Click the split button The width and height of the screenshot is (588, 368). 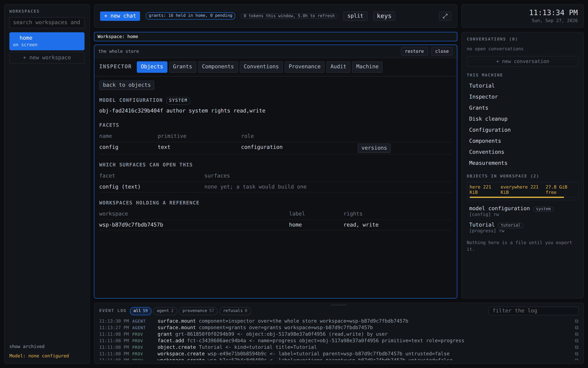pyautogui.click(x=355, y=16)
